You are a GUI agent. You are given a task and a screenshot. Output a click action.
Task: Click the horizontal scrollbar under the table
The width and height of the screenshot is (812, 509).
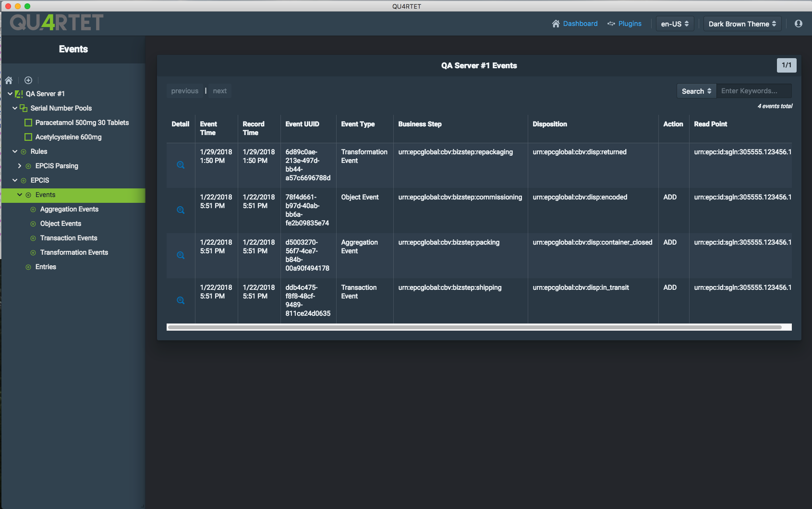pyautogui.click(x=475, y=327)
